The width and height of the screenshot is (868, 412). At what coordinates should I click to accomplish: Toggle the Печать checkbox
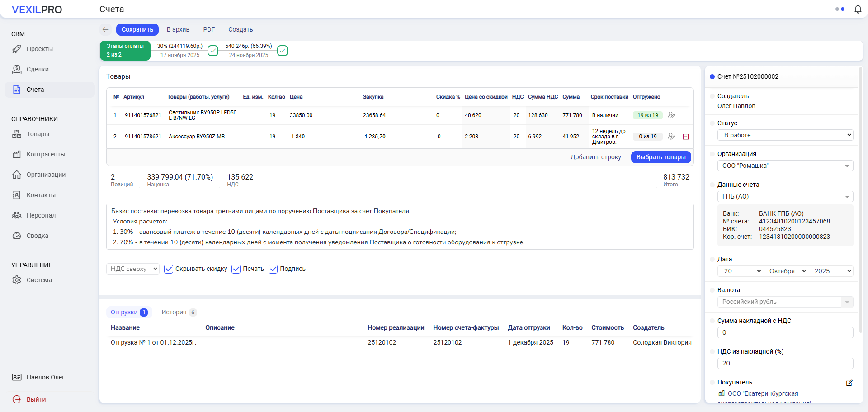point(236,269)
